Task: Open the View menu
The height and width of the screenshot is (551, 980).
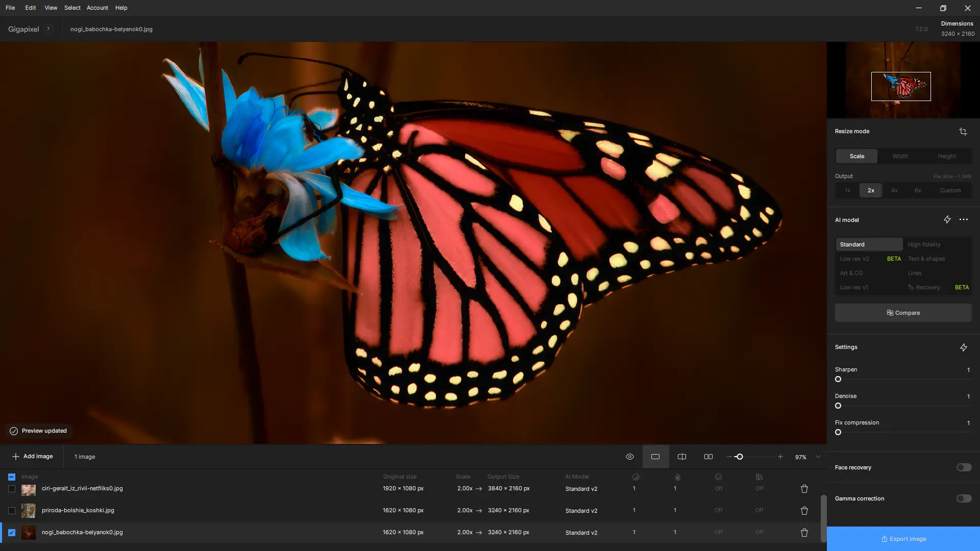Action: tap(51, 8)
